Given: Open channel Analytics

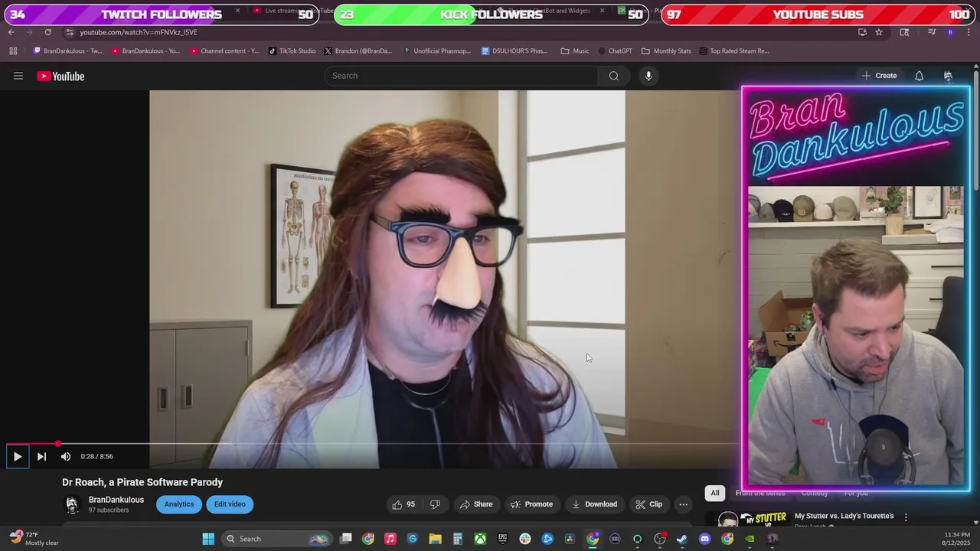Looking at the screenshot, I should click(179, 504).
